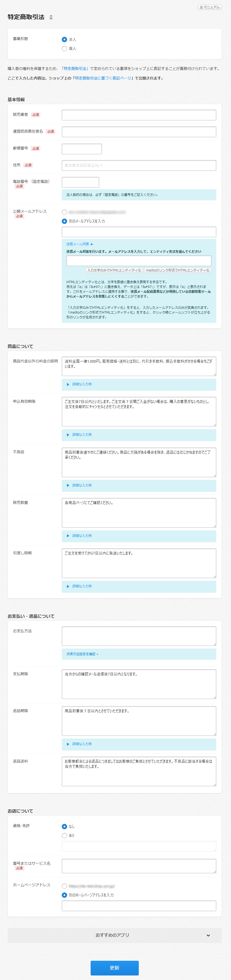Image resolution: width=231 pixels, height=980 pixels.
Task: Click the bookmark icon beside 特定商取引法 title
Action: [51, 18]
